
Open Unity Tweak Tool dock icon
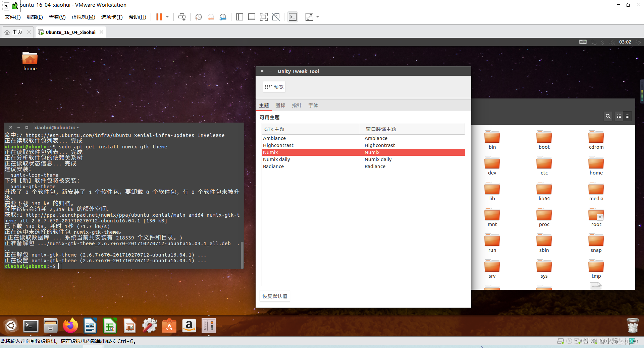pyautogui.click(x=209, y=326)
